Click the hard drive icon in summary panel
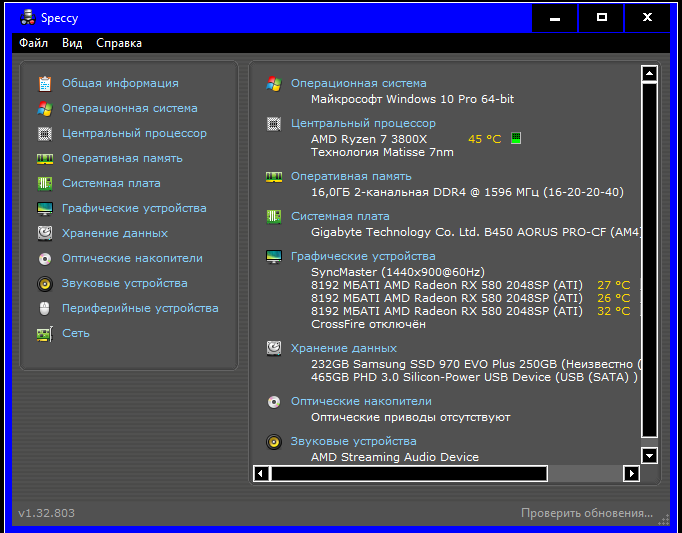 [274, 349]
